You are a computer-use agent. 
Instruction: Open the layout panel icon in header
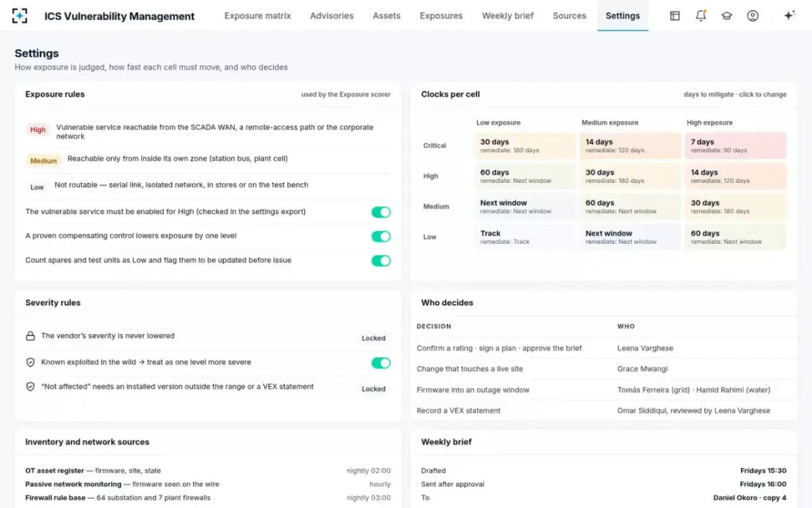click(x=675, y=16)
